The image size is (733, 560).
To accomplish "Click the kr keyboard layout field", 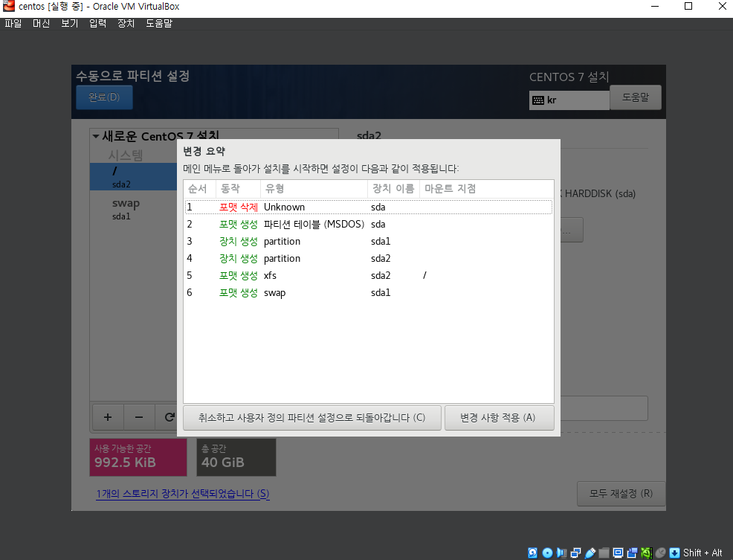I will [x=569, y=100].
